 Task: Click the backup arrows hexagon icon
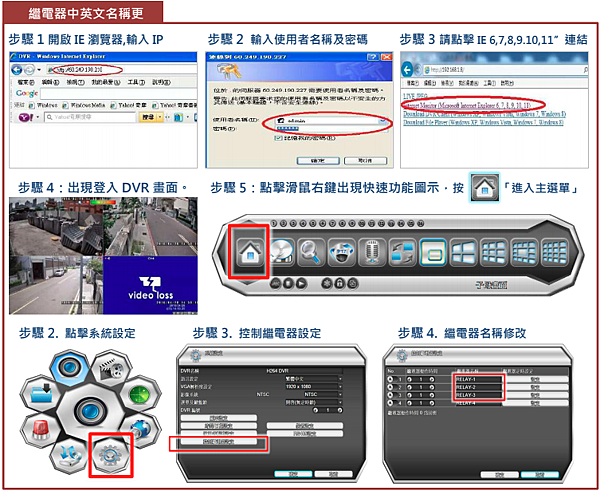69,455
